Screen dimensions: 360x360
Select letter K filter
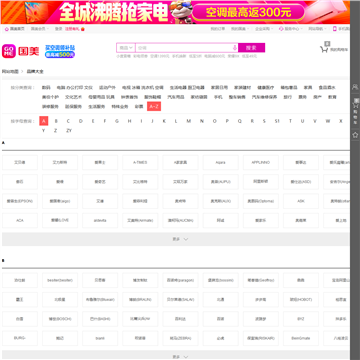(x=164, y=121)
